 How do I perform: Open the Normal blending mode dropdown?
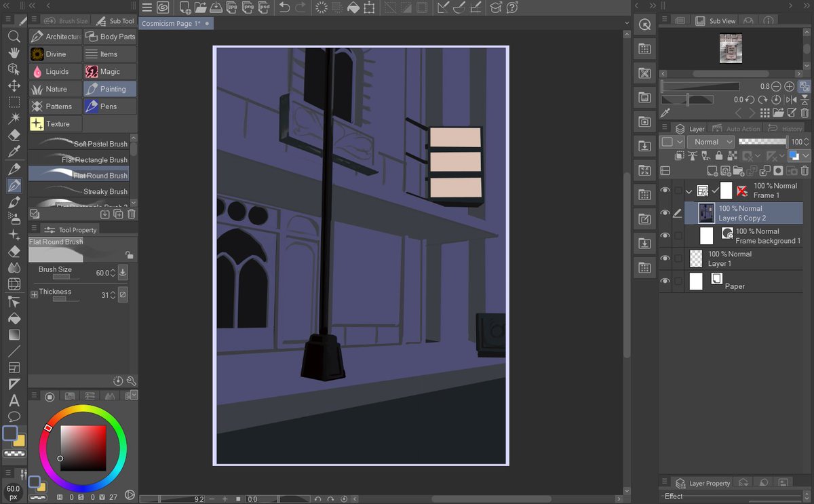pyautogui.click(x=711, y=142)
